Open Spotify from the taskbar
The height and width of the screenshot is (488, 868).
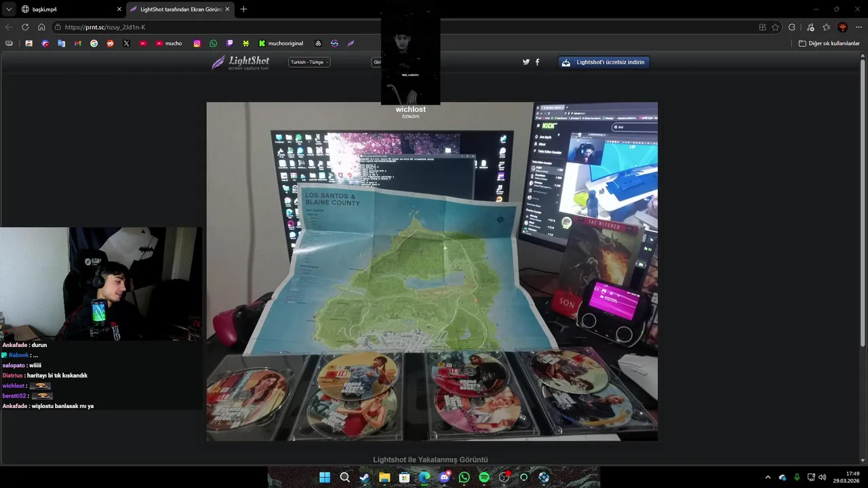[x=484, y=477]
